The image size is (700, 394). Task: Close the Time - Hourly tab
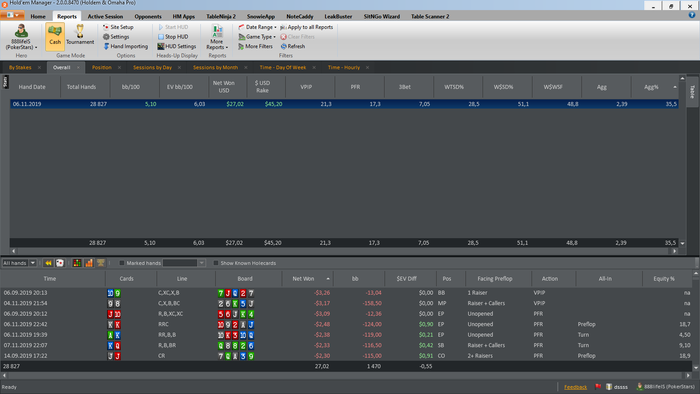[x=367, y=67]
